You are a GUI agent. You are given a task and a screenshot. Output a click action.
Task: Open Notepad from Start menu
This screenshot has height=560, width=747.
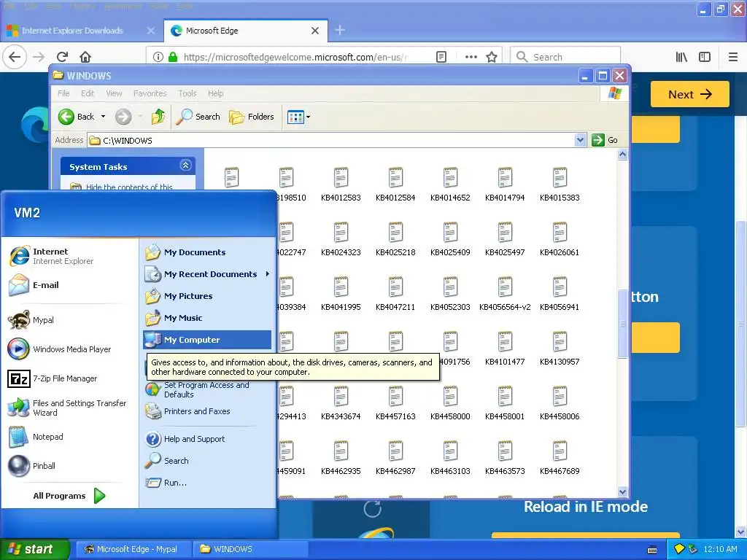click(x=36, y=437)
